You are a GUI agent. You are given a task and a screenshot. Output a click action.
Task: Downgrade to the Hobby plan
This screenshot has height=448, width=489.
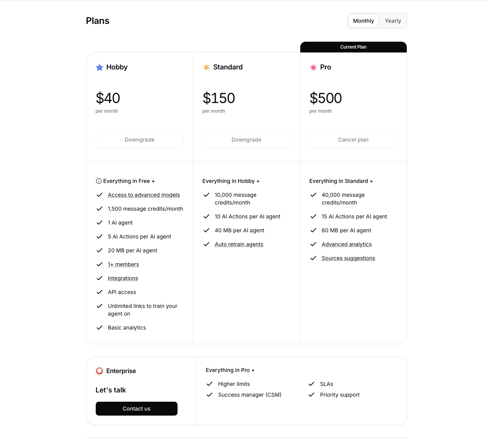(x=139, y=139)
